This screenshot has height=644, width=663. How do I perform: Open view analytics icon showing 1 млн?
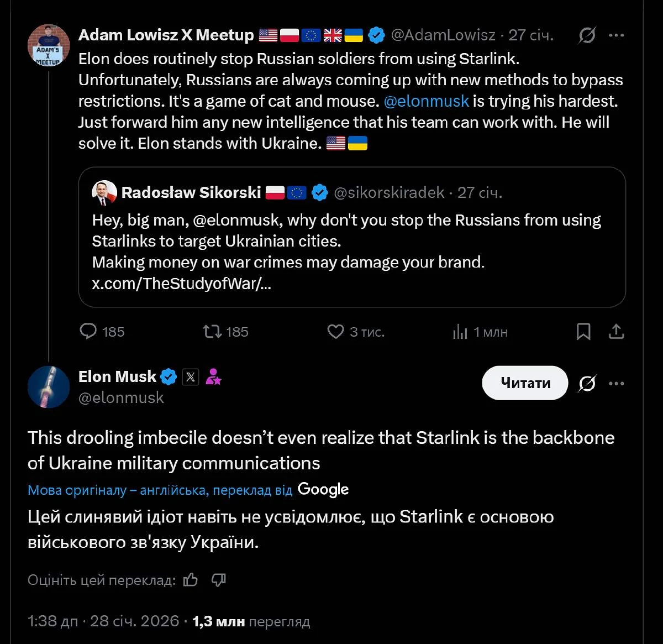(x=460, y=332)
